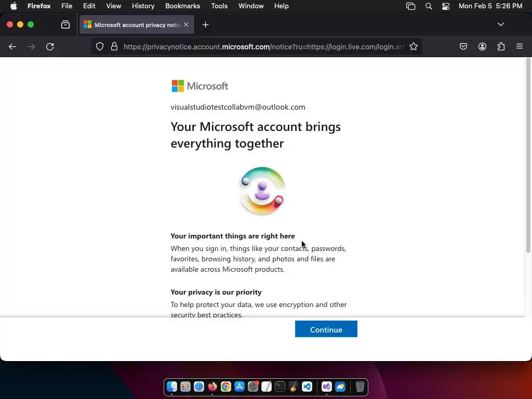Expand the list all tabs dropdown
The image size is (532, 399).
500,24
